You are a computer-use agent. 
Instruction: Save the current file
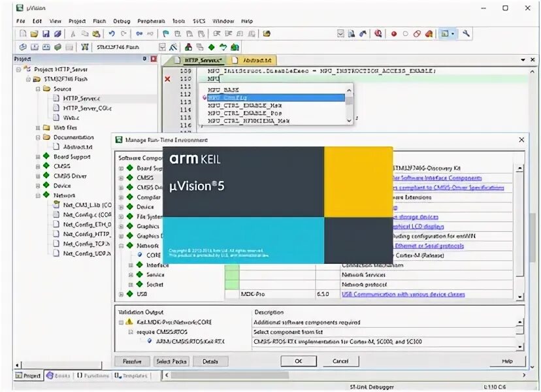click(x=46, y=33)
